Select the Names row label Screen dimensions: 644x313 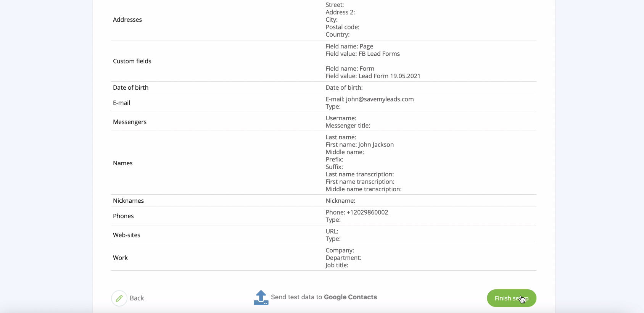(123, 163)
